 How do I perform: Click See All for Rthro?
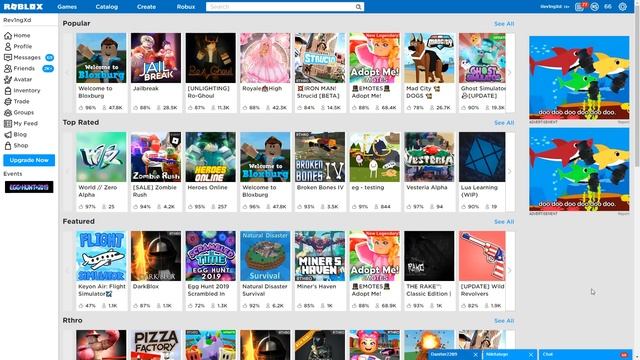504,321
